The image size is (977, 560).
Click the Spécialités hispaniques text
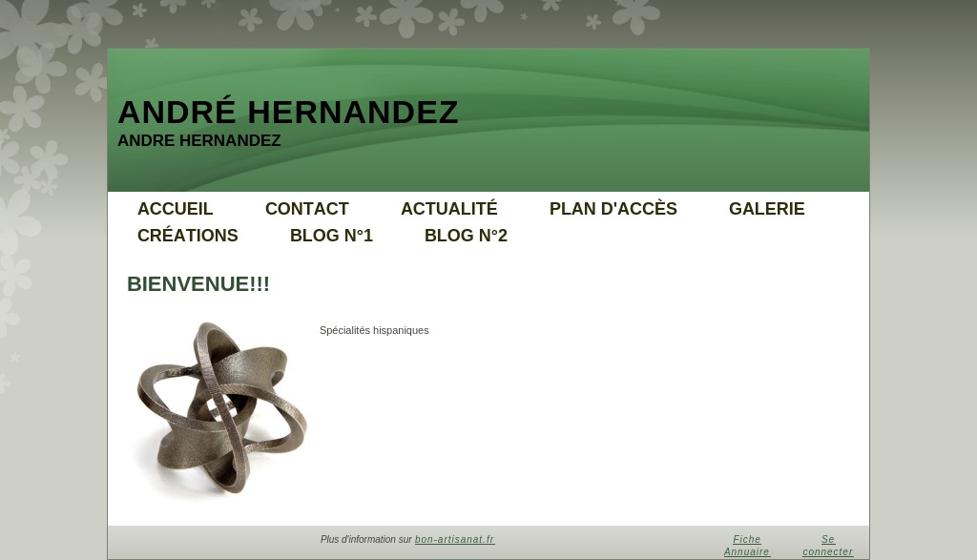[374, 331]
